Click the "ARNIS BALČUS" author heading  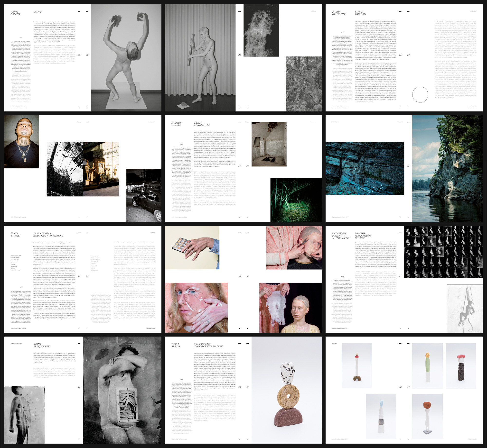pos(15,13)
